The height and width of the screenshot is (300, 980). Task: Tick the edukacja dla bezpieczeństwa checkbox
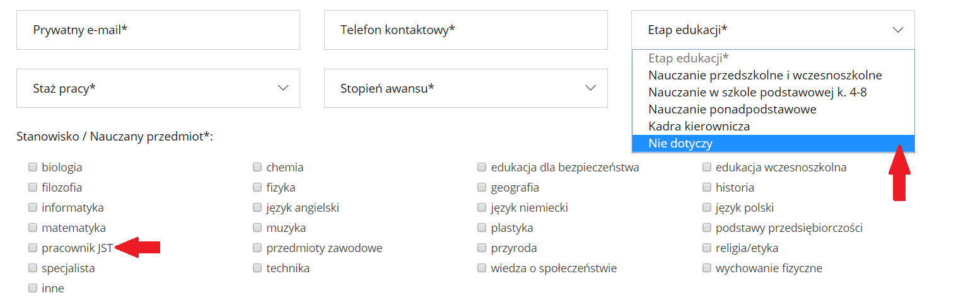coord(482,168)
